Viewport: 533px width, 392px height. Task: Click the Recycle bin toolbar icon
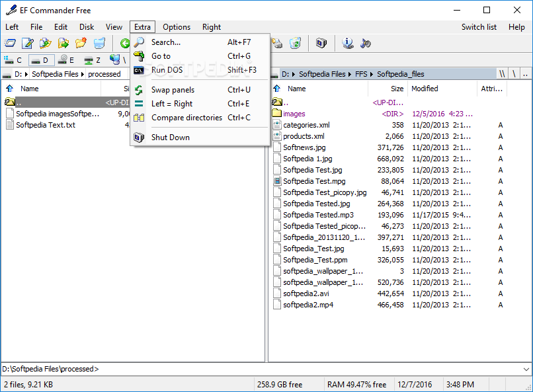click(295, 43)
